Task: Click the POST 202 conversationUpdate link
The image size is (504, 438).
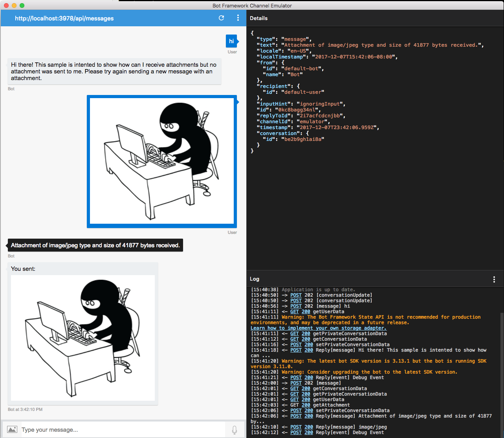Action: click(296, 295)
